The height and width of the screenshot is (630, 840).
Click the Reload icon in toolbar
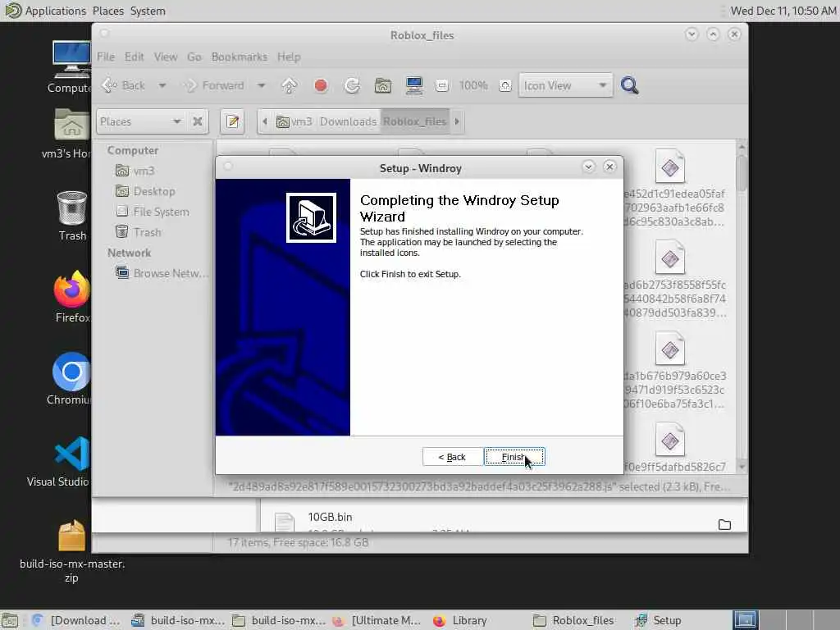click(x=352, y=85)
